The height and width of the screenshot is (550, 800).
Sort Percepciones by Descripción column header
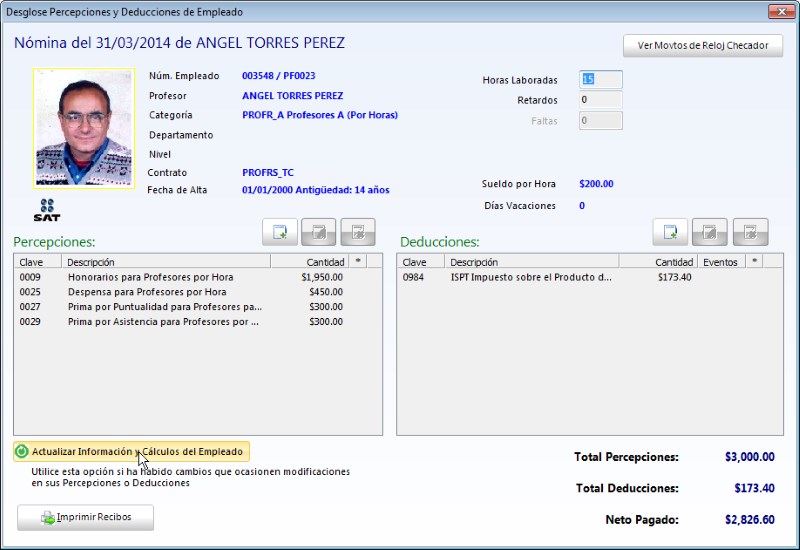[166, 262]
